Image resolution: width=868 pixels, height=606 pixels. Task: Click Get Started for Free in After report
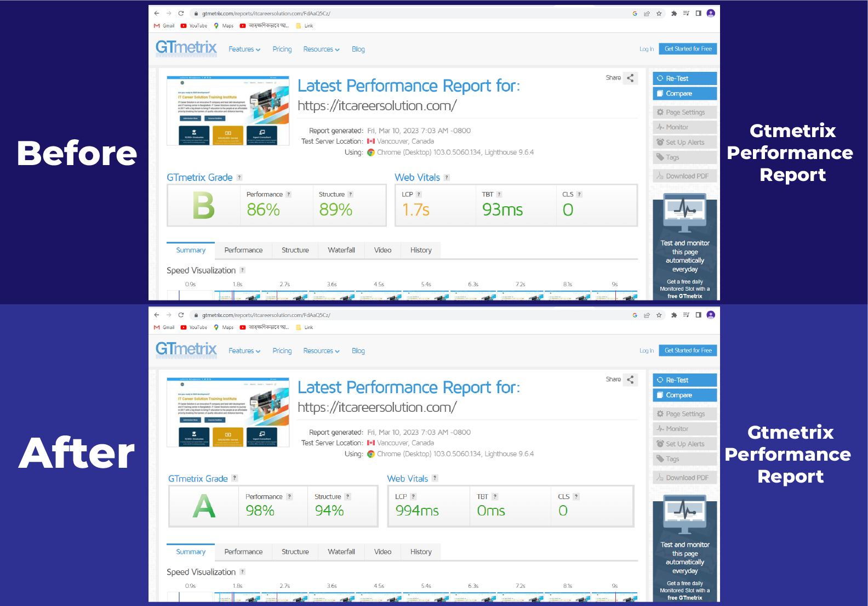688,350
